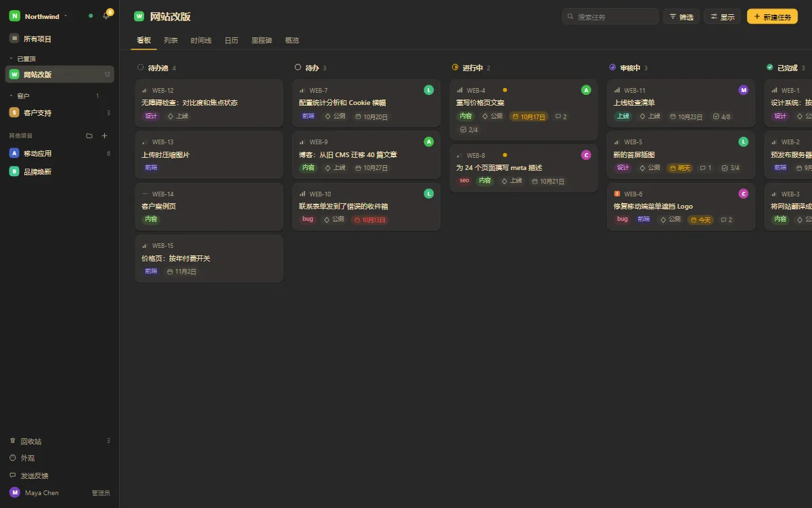
Task: Click the seo label on WEB-8
Action: tap(465, 181)
